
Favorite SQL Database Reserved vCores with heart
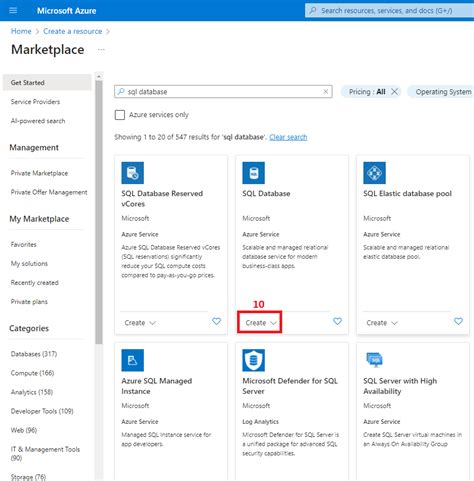point(216,321)
